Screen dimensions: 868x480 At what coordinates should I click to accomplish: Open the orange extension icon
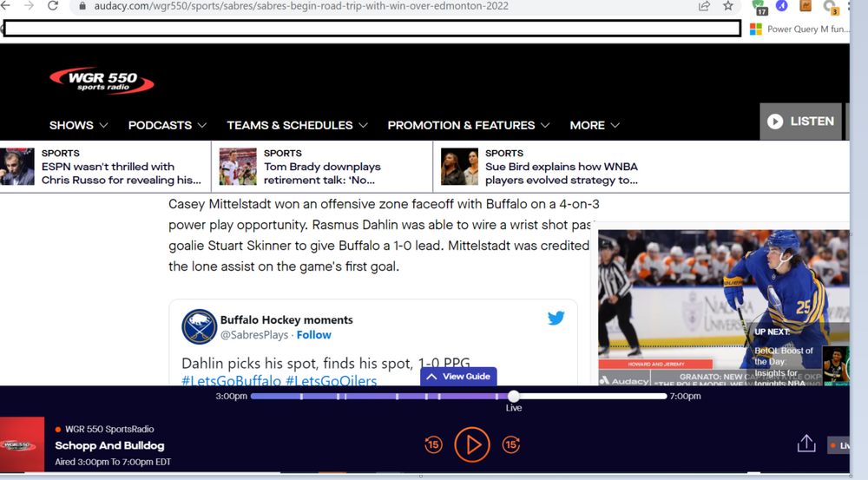(x=806, y=5)
